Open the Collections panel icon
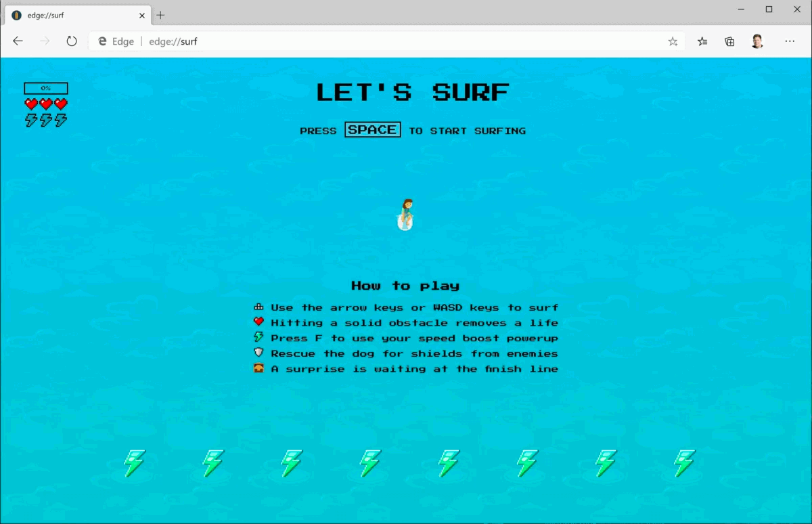812x524 pixels. click(729, 41)
